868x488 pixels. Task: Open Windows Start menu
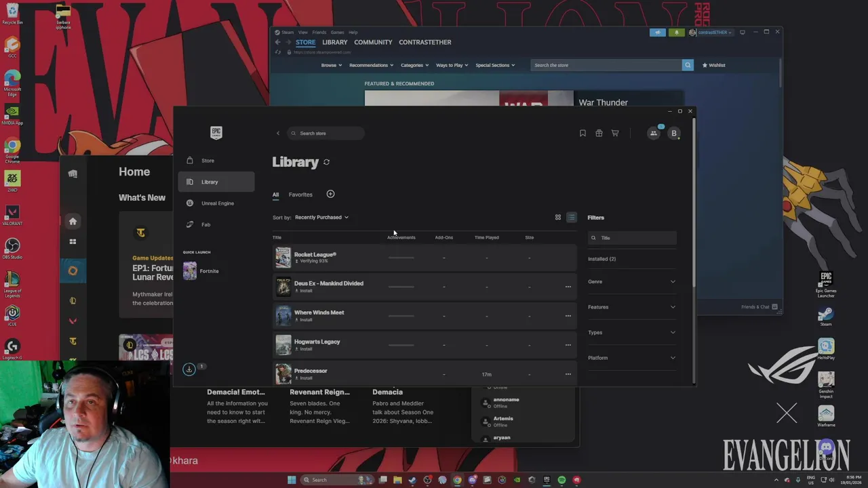[x=292, y=480]
